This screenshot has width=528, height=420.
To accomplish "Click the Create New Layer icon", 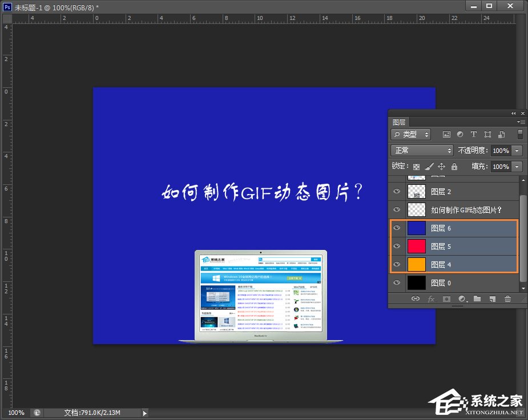I will [492, 298].
